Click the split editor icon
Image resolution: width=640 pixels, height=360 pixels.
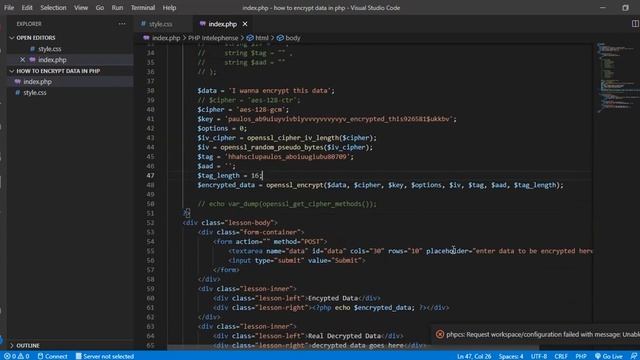(635, 24)
